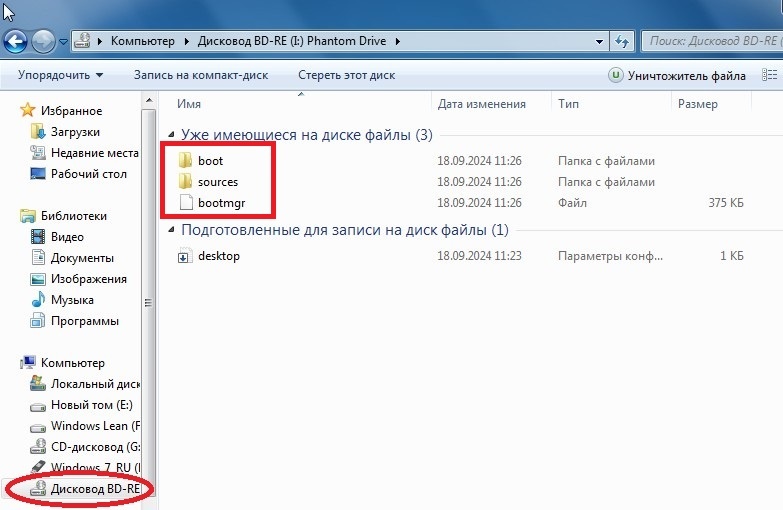Click the Компьютер icon in the sidebar
783x510 pixels.
27,363
